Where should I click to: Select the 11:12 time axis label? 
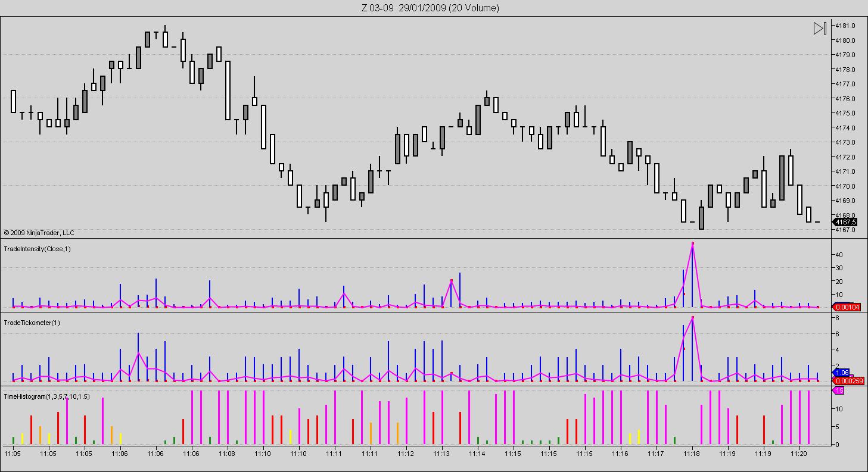pyautogui.click(x=406, y=454)
